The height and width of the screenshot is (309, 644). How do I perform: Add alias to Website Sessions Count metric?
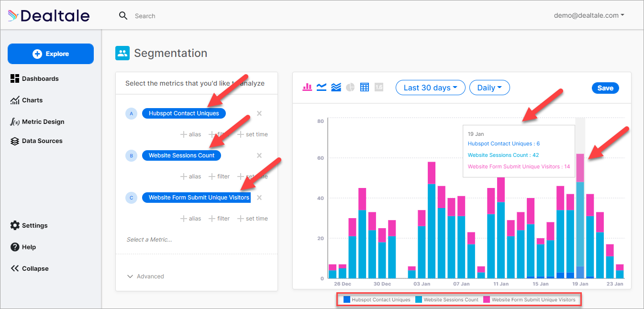[190, 177]
